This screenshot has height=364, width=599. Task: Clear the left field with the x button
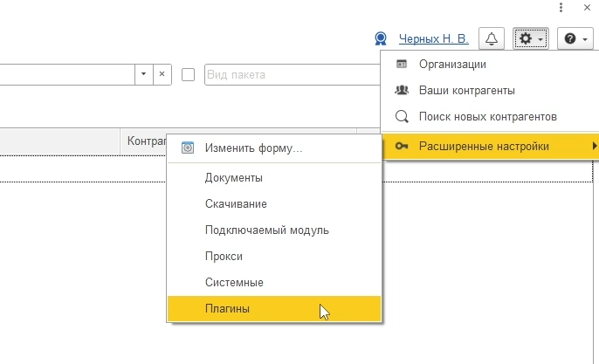162,74
